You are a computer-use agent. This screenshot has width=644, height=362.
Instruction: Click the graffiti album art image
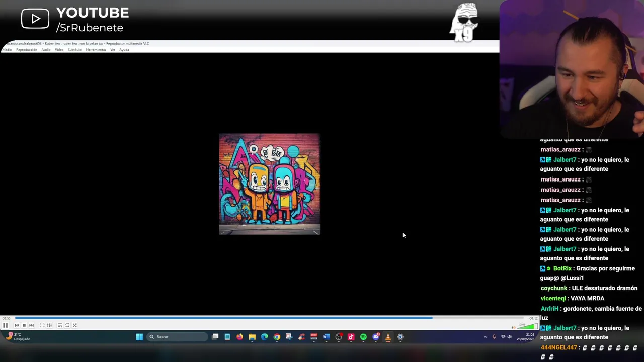[x=270, y=184]
